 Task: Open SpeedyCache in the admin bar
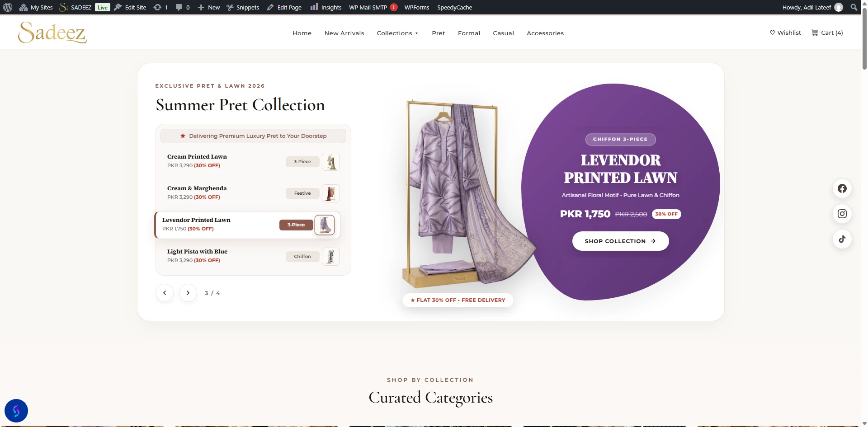pos(454,7)
